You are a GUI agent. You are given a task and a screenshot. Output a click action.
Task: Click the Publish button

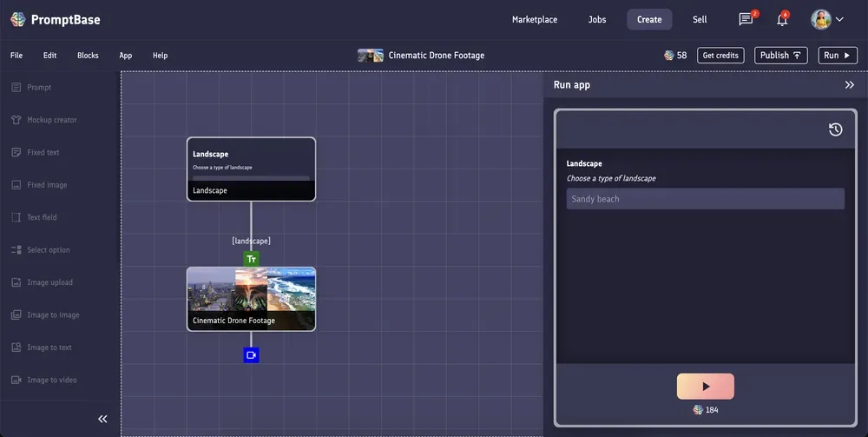780,56
